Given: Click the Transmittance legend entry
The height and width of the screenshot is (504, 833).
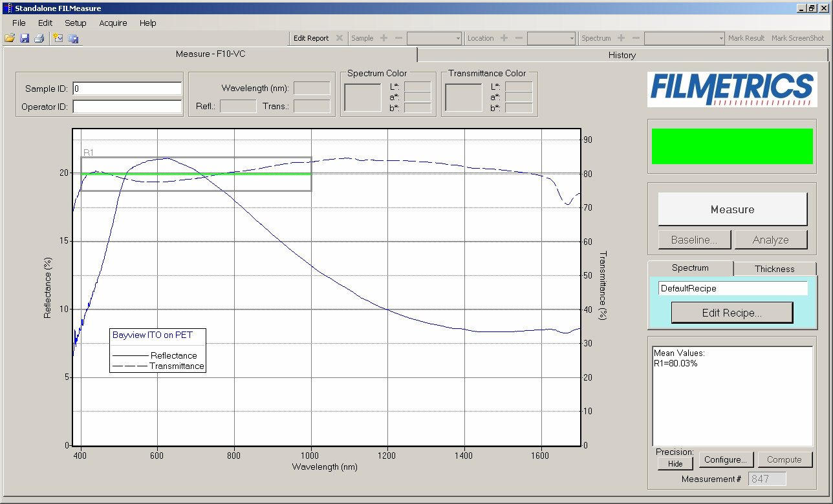Looking at the screenshot, I should point(158,366).
